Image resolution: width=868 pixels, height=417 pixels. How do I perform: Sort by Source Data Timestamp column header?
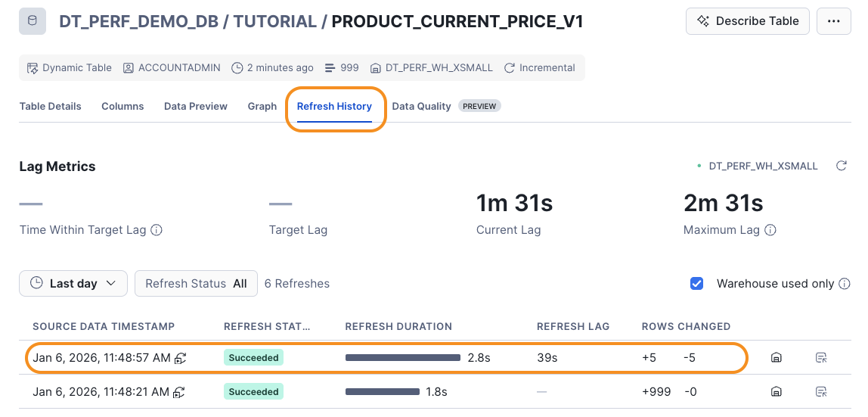point(104,326)
